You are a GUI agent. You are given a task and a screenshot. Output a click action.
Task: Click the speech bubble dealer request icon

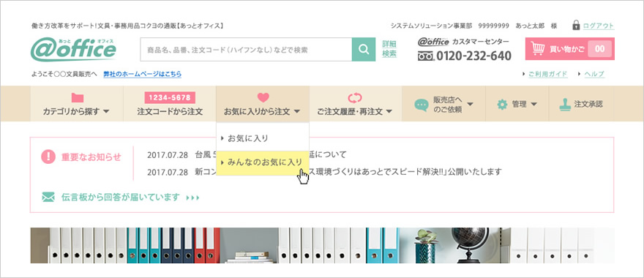(x=421, y=105)
